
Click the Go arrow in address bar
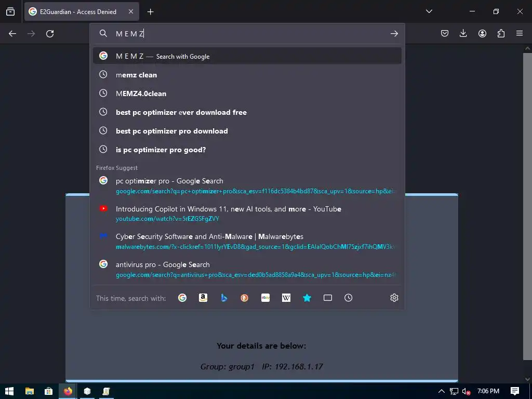click(394, 33)
